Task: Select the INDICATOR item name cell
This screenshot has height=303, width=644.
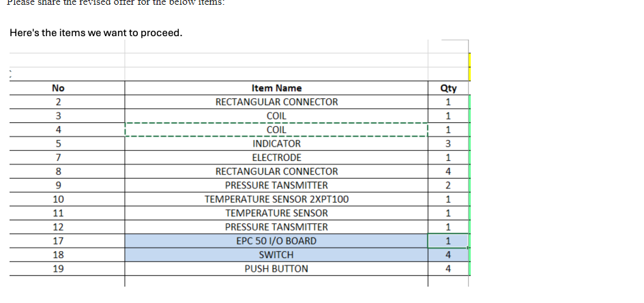Action: coord(276,144)
